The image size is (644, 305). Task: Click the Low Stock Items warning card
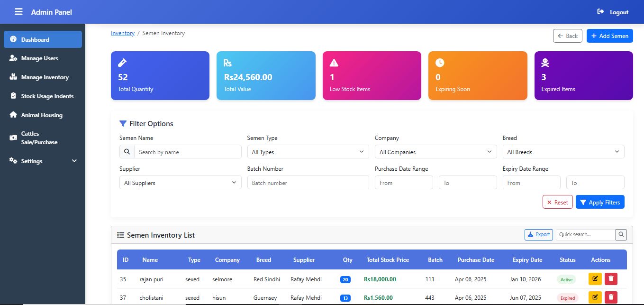372,76
